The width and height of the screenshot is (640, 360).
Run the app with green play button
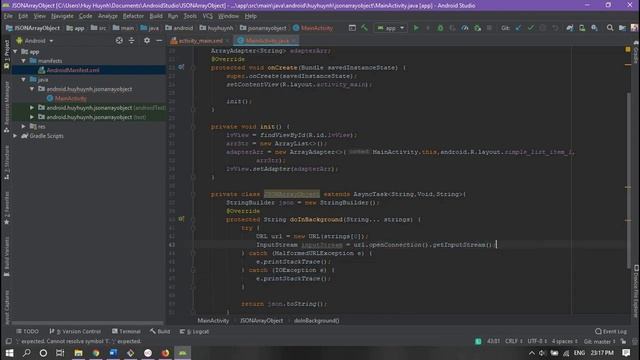point(416,28)
